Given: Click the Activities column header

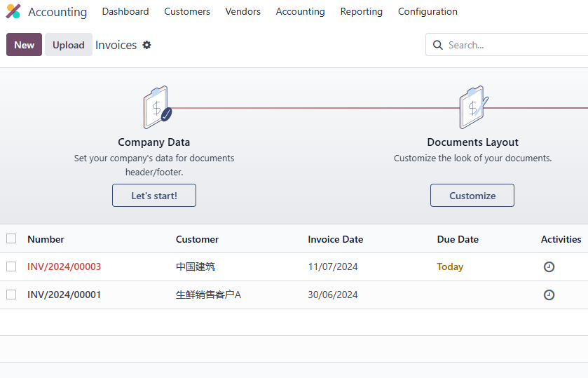Looking at the screenshot, I should [x=561, y=239].
